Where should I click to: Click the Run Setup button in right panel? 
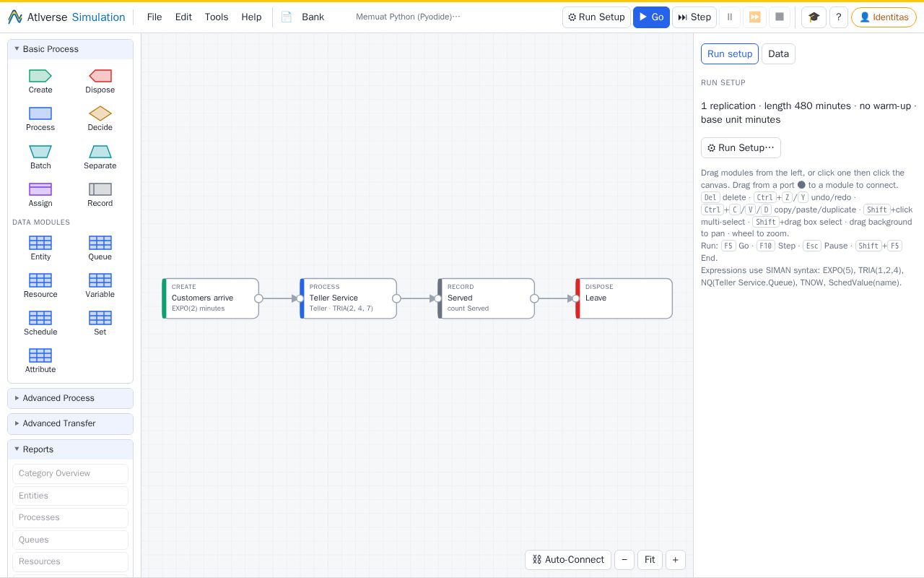coord(741,148)
